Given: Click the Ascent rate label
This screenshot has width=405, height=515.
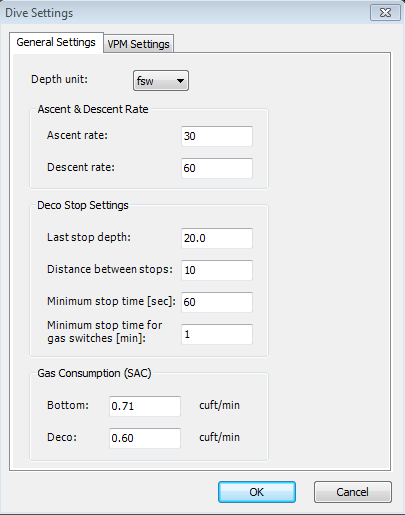Looking at the screenshot, I should pyautogui.click(x=77, y=135).
